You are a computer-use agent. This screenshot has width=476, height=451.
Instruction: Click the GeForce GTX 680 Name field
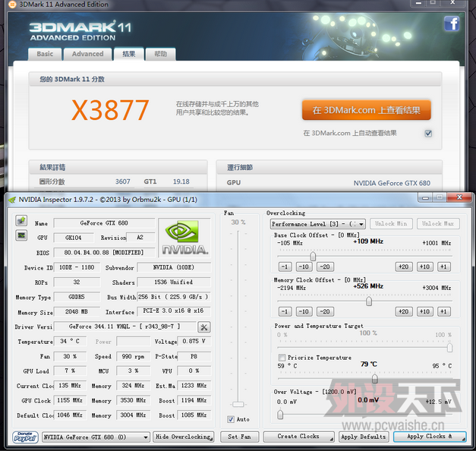pyautogui.click(x=104, y=223)
